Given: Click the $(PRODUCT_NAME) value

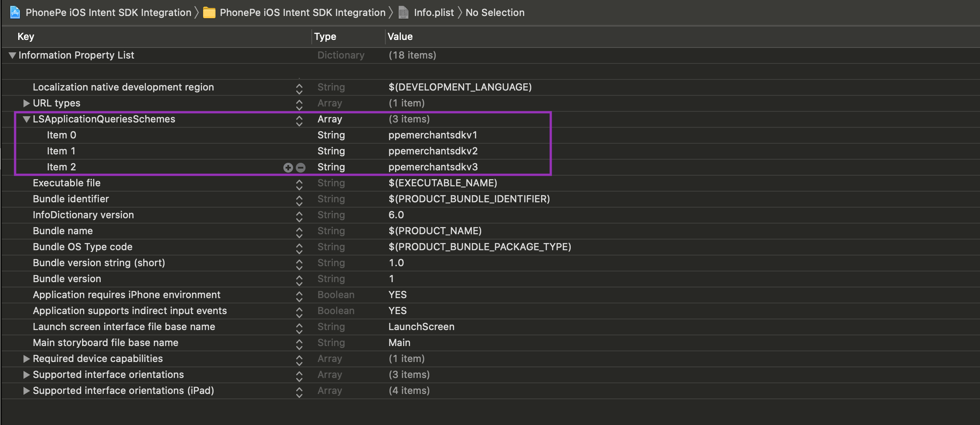Looking at the screenshot, I should coord(435,231).
